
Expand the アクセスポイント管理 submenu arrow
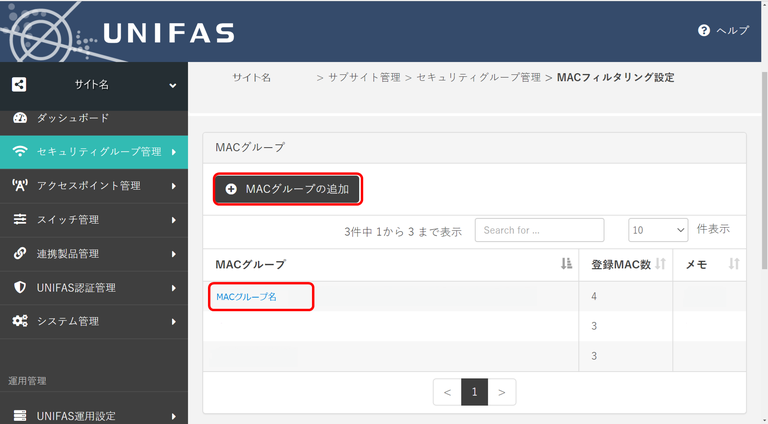click(x=174, y=186)
